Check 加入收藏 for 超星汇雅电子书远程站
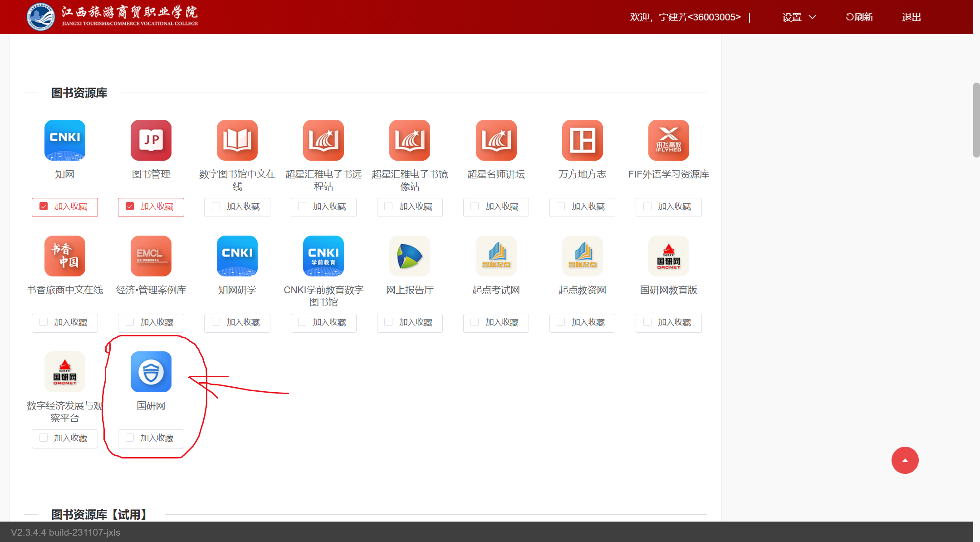This screenshot has height=542, width=980. tap(302, 207)
